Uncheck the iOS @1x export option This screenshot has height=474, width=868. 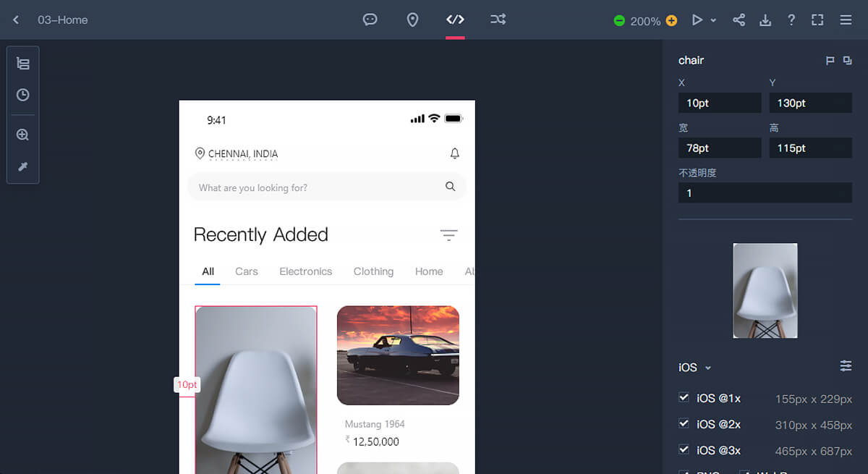pos(684,397)
